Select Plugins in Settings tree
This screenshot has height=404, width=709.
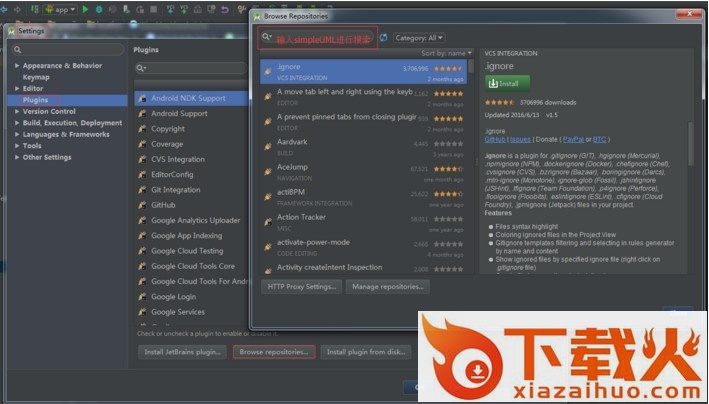click(68, 100)
